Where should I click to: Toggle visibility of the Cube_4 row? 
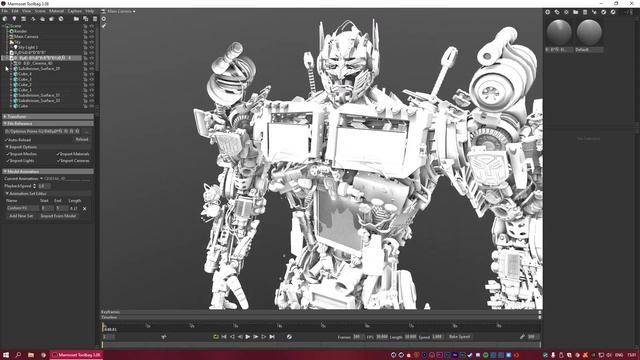(x=91, y=74)
